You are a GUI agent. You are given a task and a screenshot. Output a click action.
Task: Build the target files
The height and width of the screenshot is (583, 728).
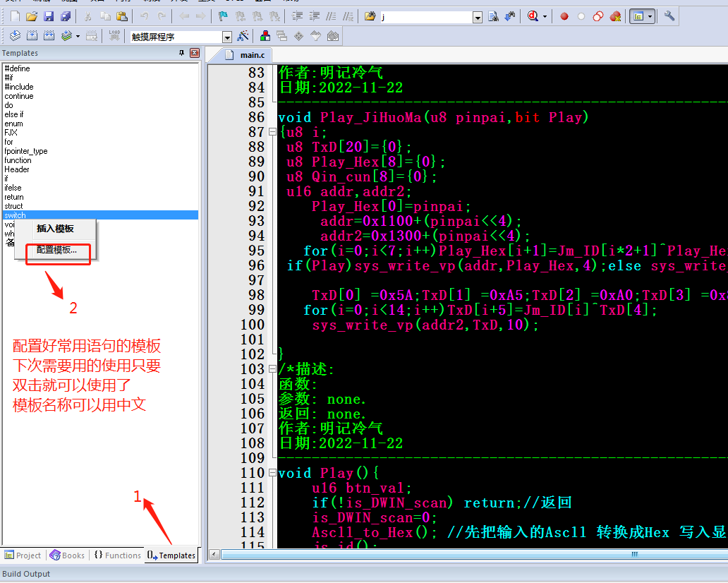32,36
